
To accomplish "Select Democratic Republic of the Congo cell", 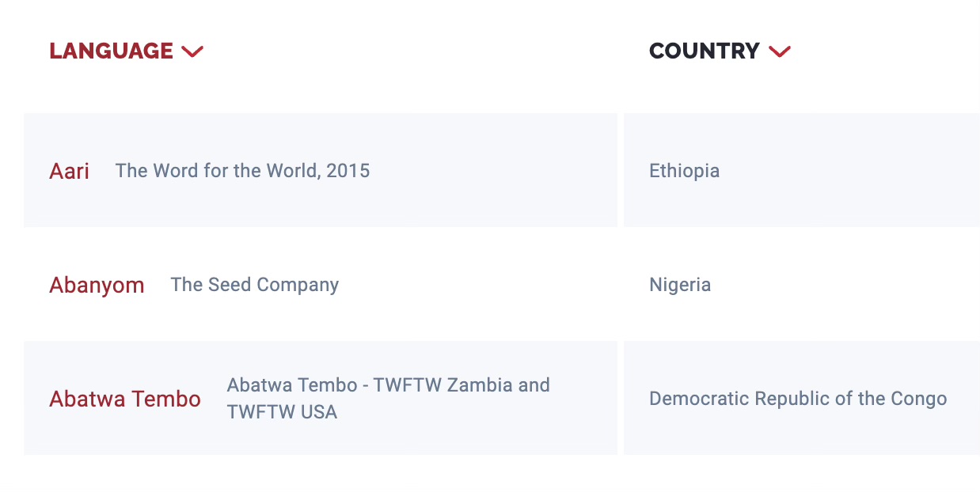I will pyautogui.click(x=798, y=399).
